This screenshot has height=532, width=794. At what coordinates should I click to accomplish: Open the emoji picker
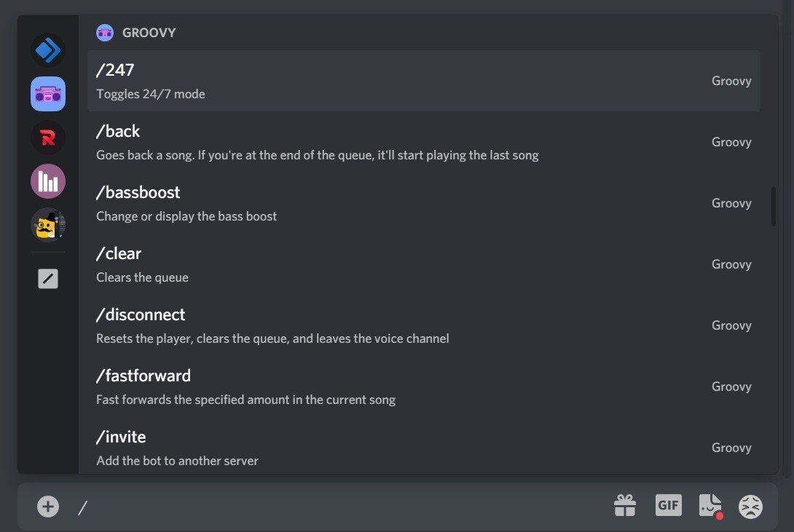750,505
